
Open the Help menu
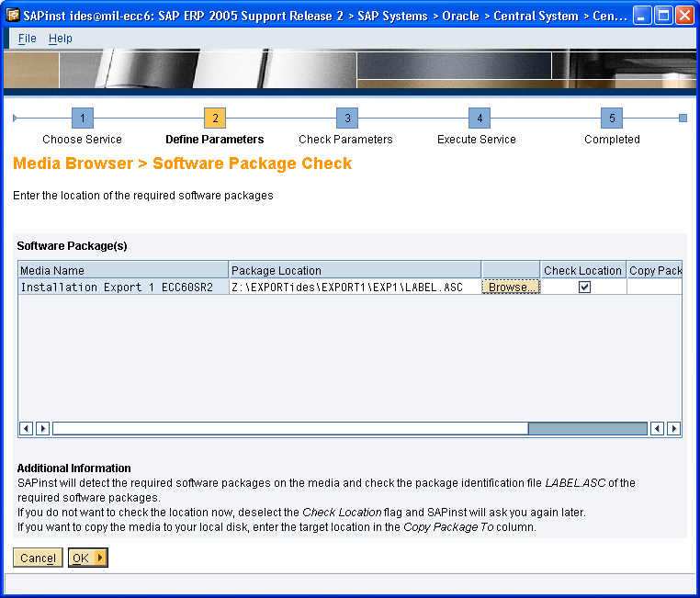point(61,39)
